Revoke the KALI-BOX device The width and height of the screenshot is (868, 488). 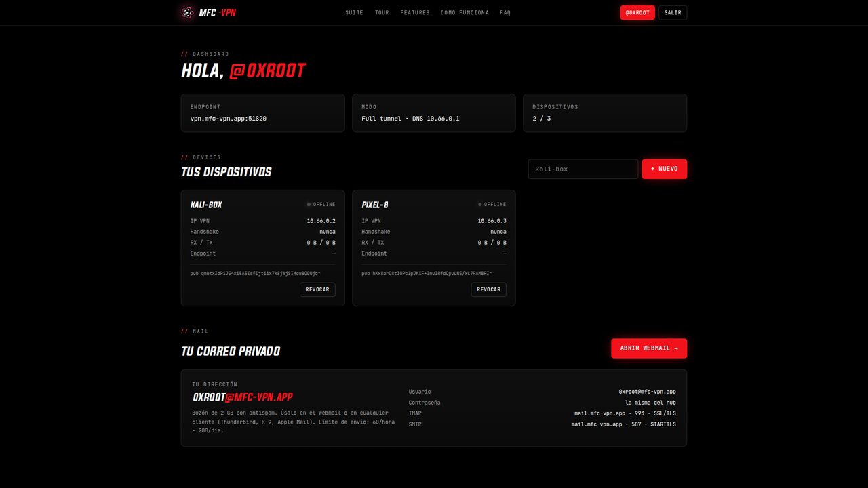point(317,289)
